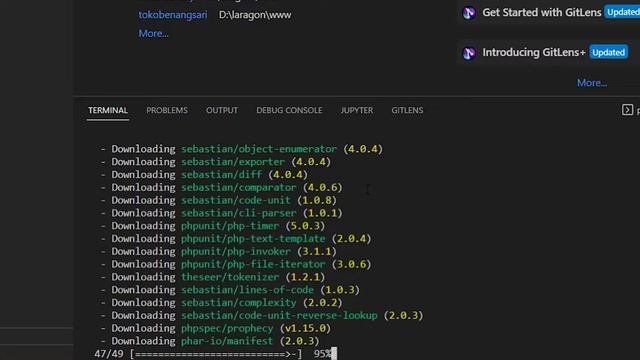Open the JUPYTER panel tab
This screenshot has height=360, width=640.
click(357, 110)
